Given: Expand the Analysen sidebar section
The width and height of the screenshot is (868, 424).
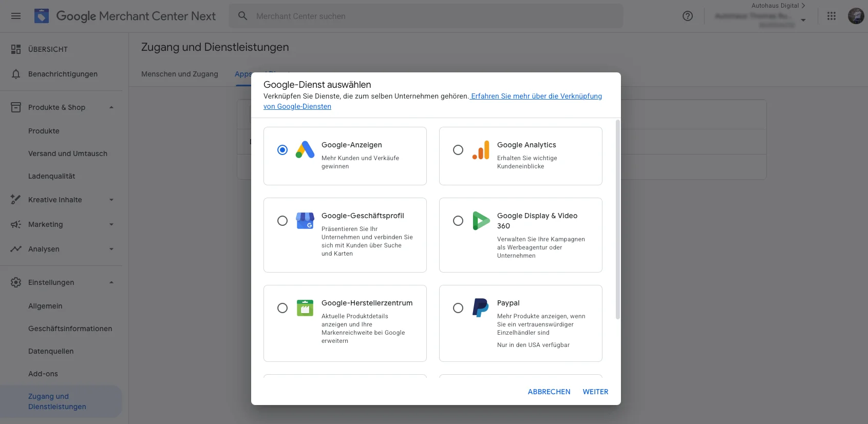Looking at the screenshot, I should tap(111, 249).
